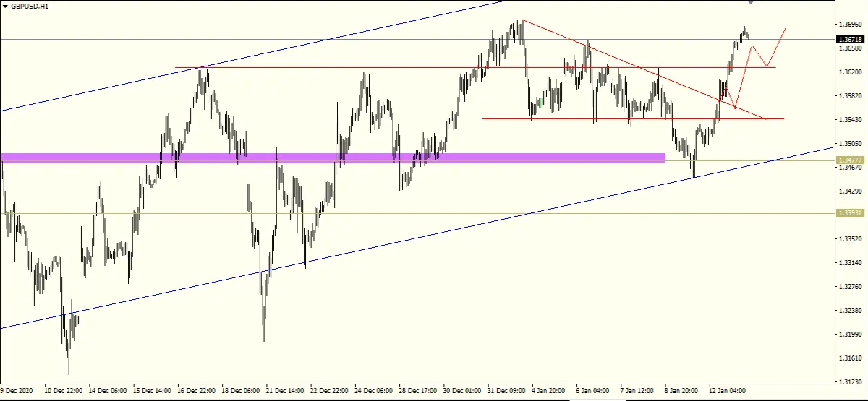The width and height of the screenshot is (868, 401).
Task: Click the 1.35430 price axis value
Action: click(x=849, y=120)
